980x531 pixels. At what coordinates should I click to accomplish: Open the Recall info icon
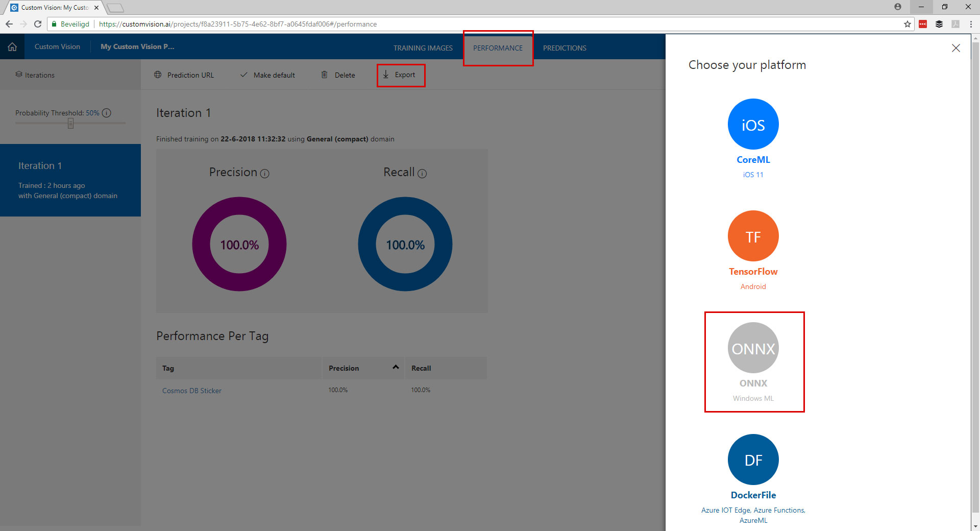point(422,174)
